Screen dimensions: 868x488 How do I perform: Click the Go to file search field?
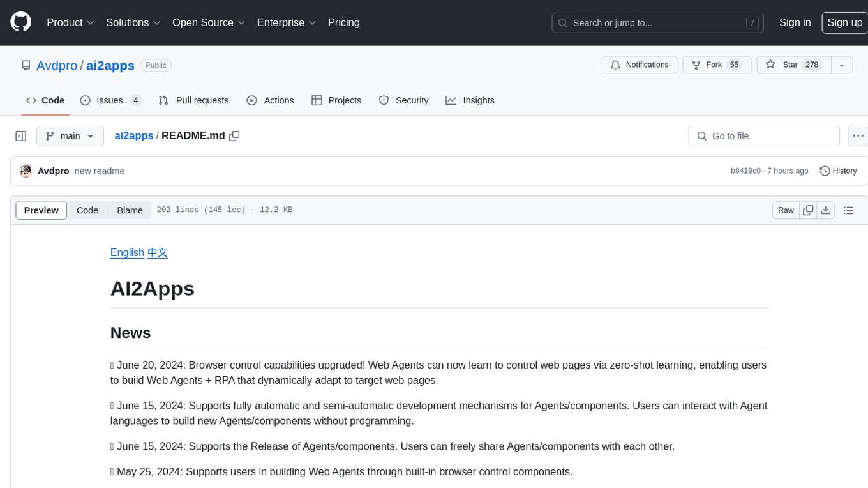764,136
